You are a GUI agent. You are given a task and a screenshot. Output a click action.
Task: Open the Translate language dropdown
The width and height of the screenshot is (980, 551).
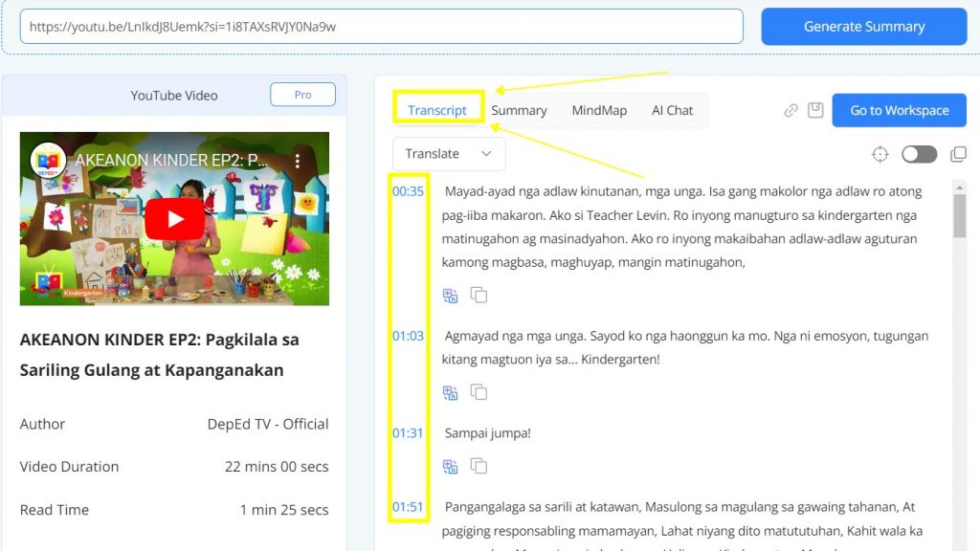(448, 153)
